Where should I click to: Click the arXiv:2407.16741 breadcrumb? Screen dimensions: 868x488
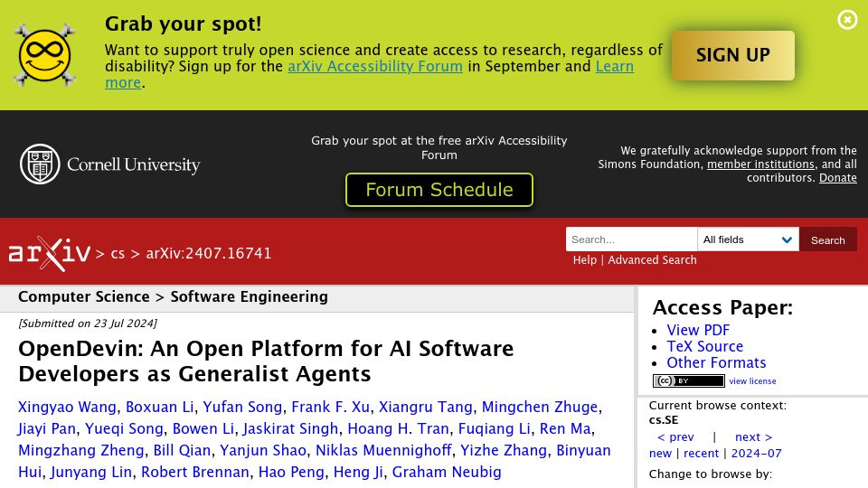coord(209,253)
